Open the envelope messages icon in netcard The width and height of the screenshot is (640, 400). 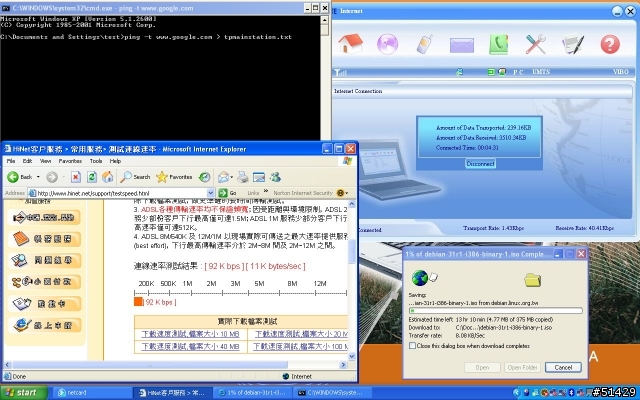click(x=462, y=45)
